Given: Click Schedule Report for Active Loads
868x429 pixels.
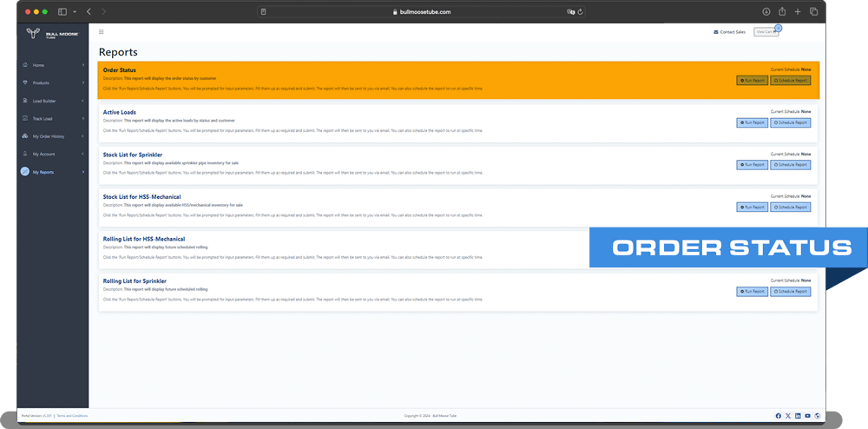Looking at the screenshot, I should pyautogui.click(x=791, y=122).
